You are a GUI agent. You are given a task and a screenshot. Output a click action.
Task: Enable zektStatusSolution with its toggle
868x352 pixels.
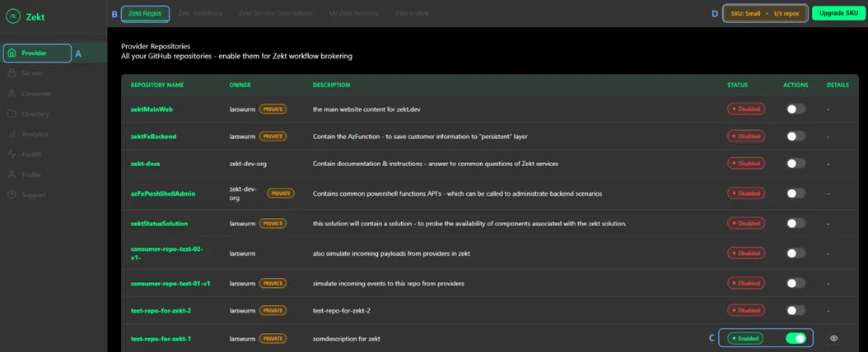(796, 223)
